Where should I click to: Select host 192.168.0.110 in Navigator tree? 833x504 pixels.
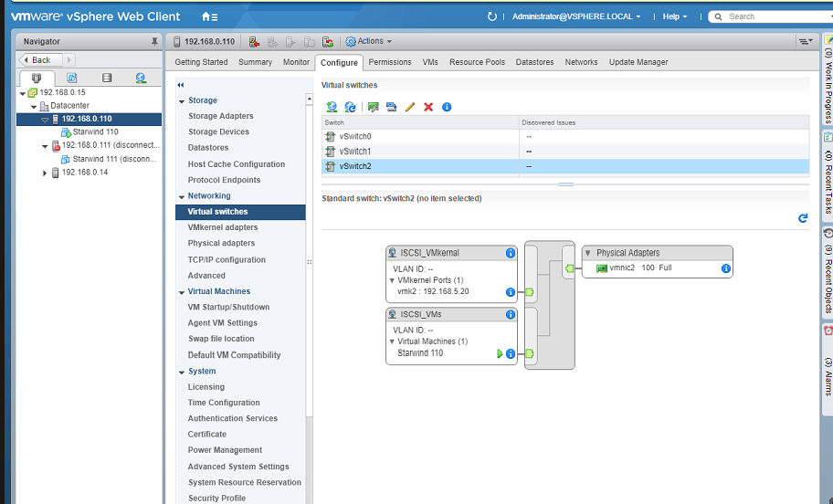click(89, 119)
